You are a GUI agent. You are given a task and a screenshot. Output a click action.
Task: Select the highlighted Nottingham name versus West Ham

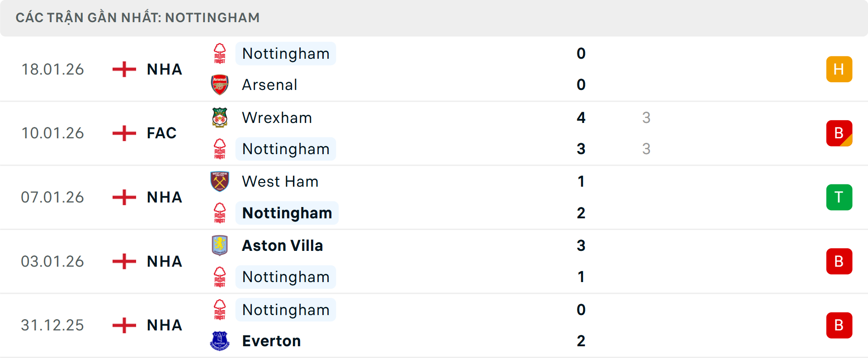287,213
